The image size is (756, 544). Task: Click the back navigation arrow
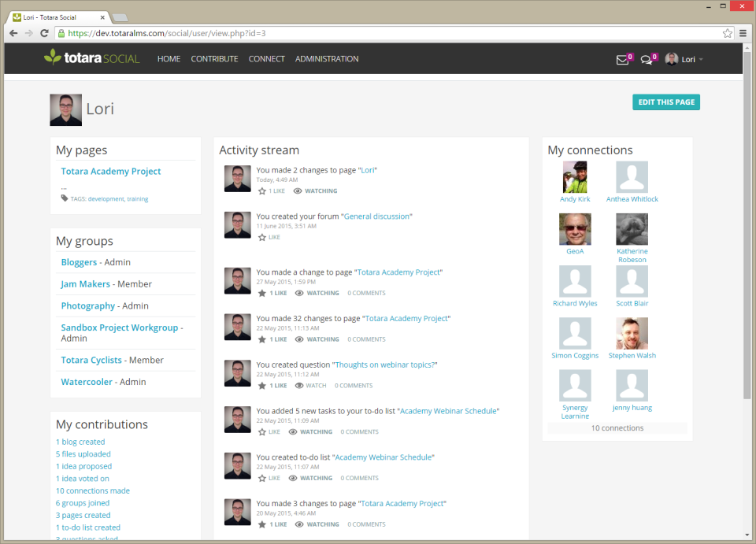coord(13,33)
